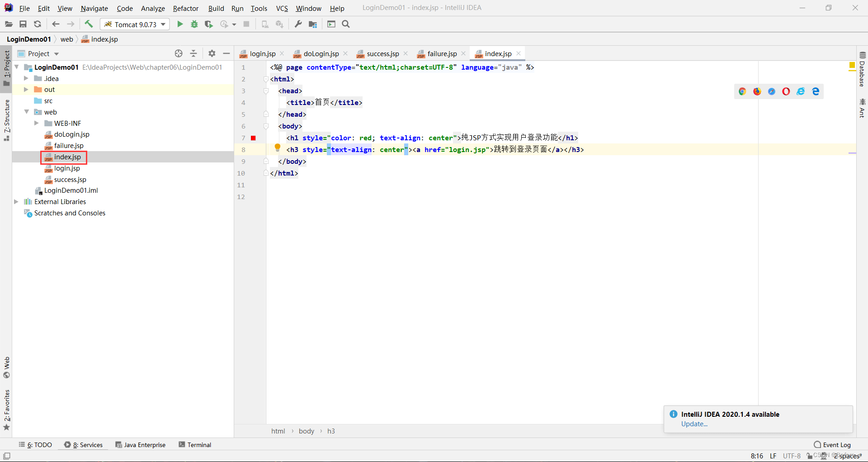Toggle the Ant side panel
The image size is (868, 462).
click(862, 108)
